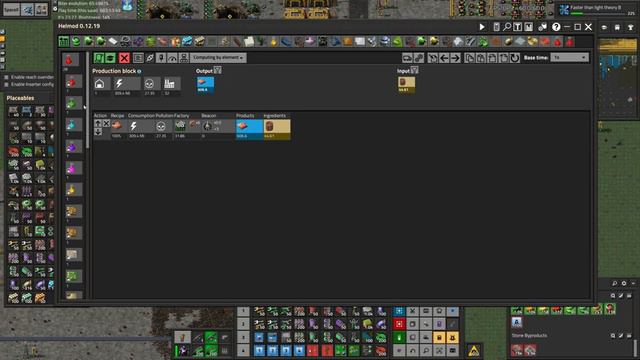
Task: Click the recipe icon in the table row
Action: 117,125
